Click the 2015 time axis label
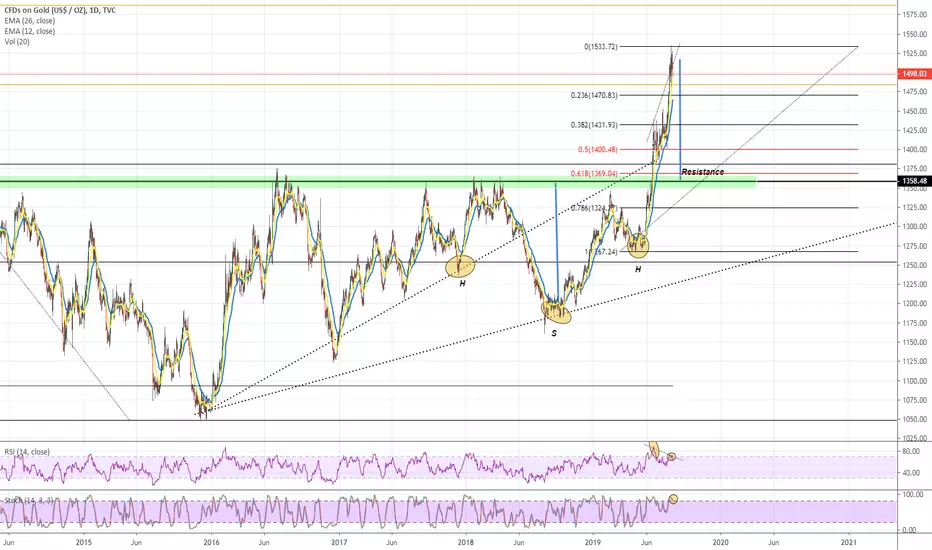 tap(84, 542)
